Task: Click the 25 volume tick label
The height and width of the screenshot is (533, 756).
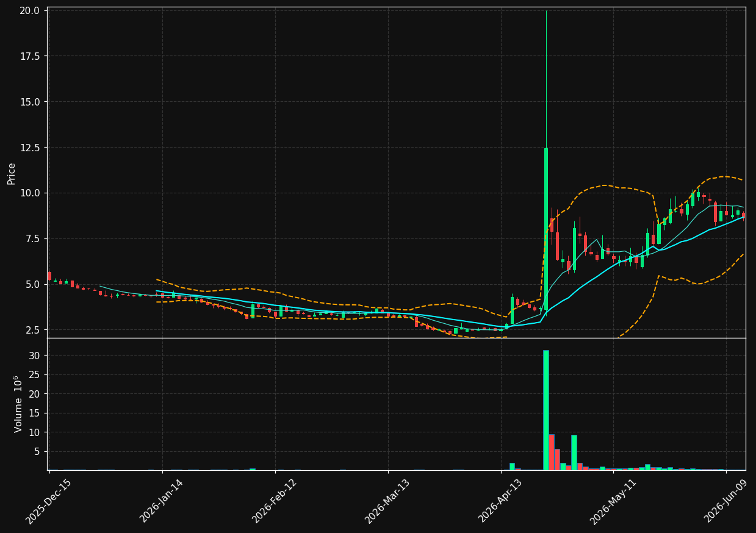Action: coord(35,375)
